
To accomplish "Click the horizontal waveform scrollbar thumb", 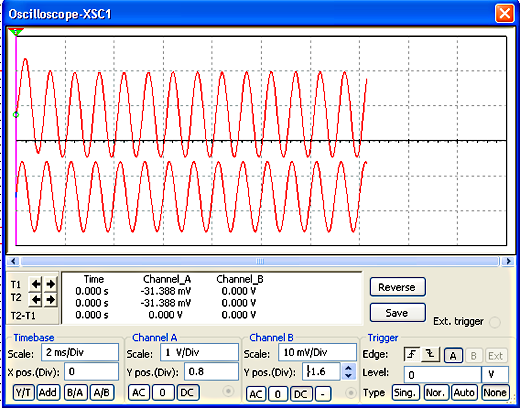I will [260, 261].
